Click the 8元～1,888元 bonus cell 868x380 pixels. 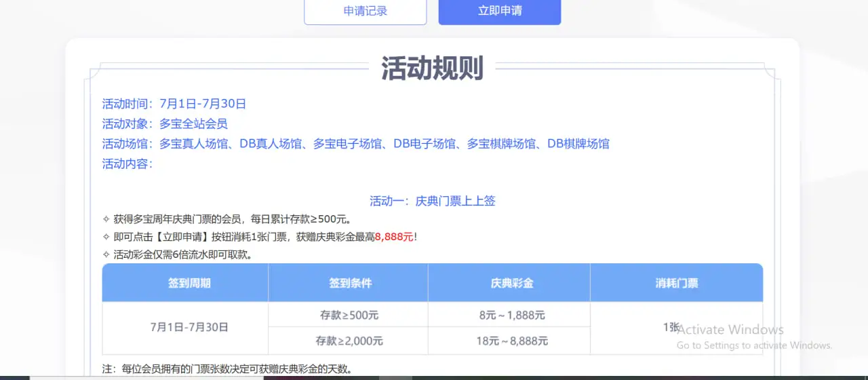point(511,315)
